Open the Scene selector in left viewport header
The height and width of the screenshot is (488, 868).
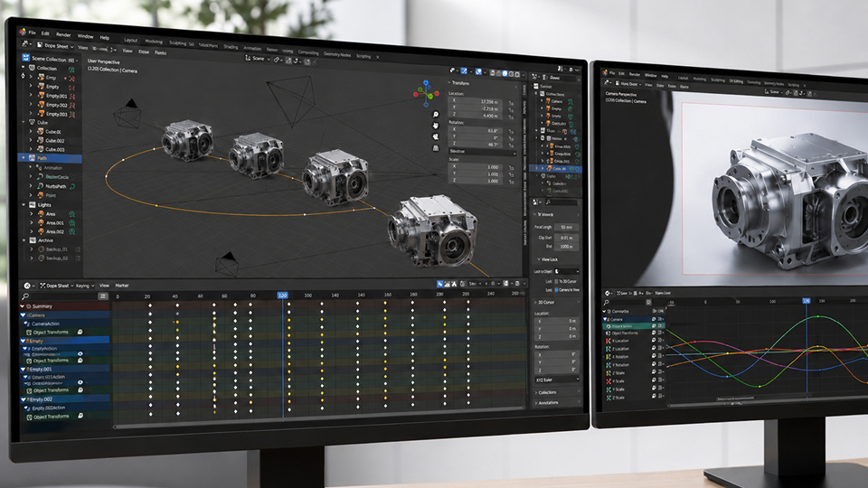tap(258, 58)
